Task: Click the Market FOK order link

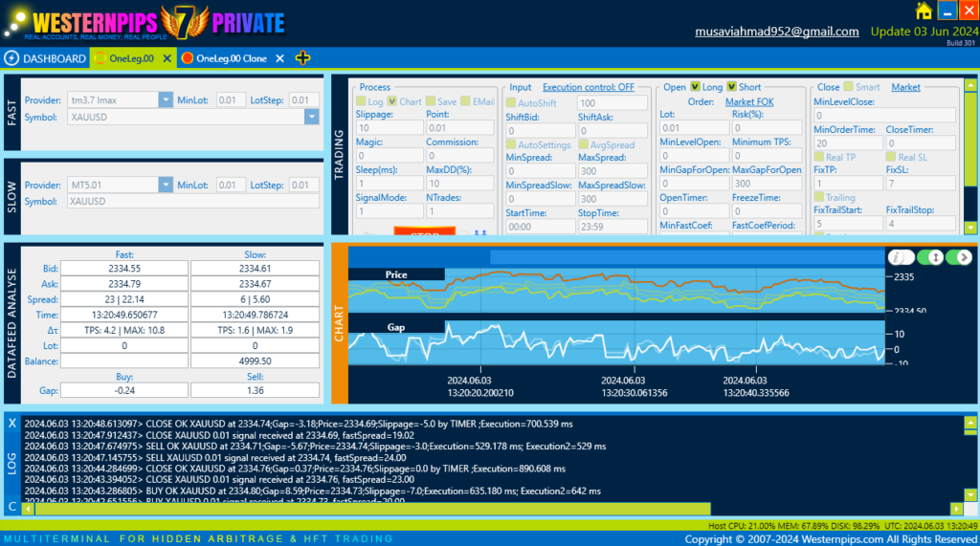Action: pos(749,101)
